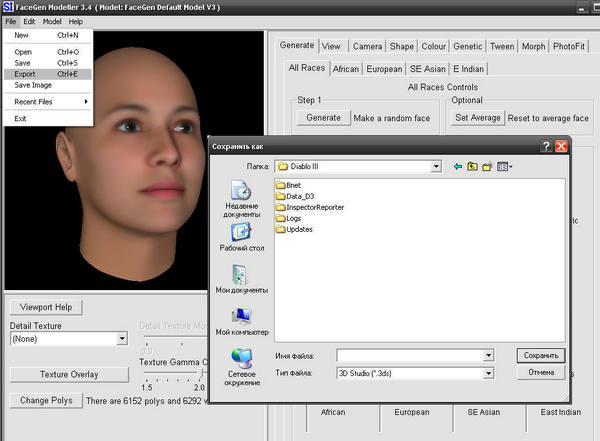Expand the Detail Texture dropdown
Screen dimensions: 600x441
[122, 339]
